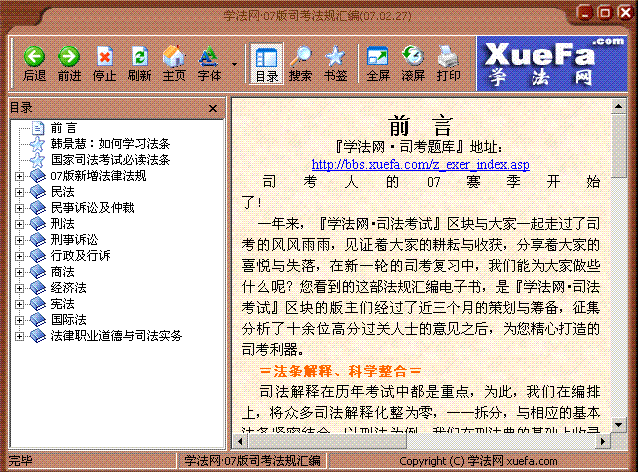Select the 07版新增法律法规 label

click(x=98, y=176)
